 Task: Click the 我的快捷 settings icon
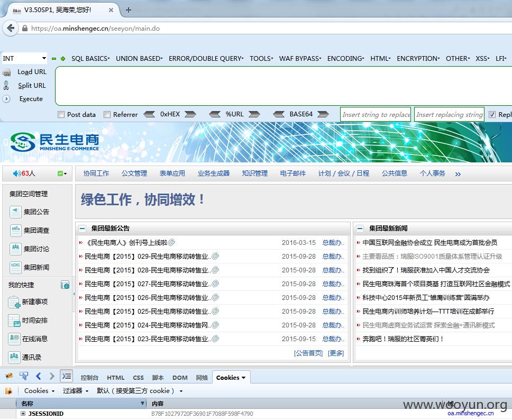pyautogui.click(x=65, y=285)
